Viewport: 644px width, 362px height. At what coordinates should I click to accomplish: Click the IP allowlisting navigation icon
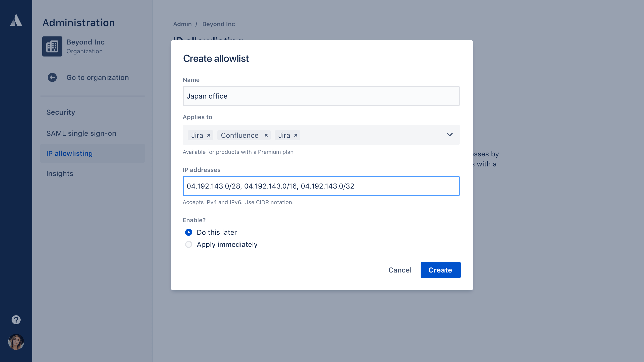pyautogui.click(x=69, y=153)
